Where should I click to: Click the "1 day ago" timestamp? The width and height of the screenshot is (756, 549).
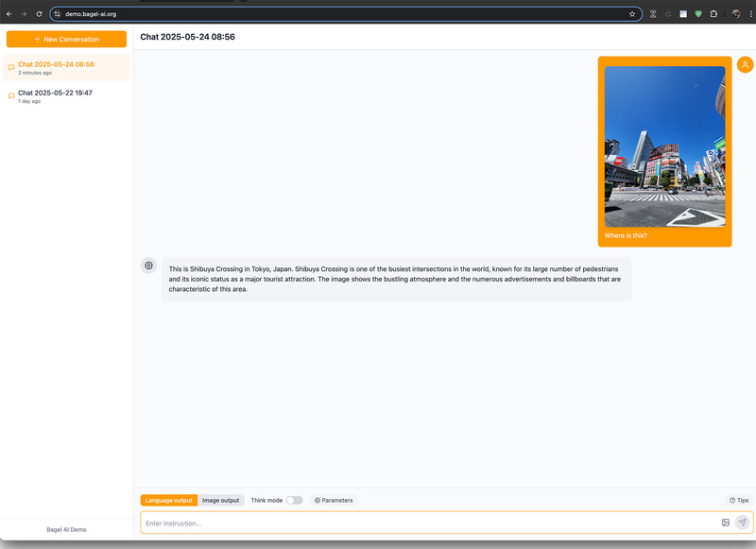pyautogui.click(x=29, y=101)
